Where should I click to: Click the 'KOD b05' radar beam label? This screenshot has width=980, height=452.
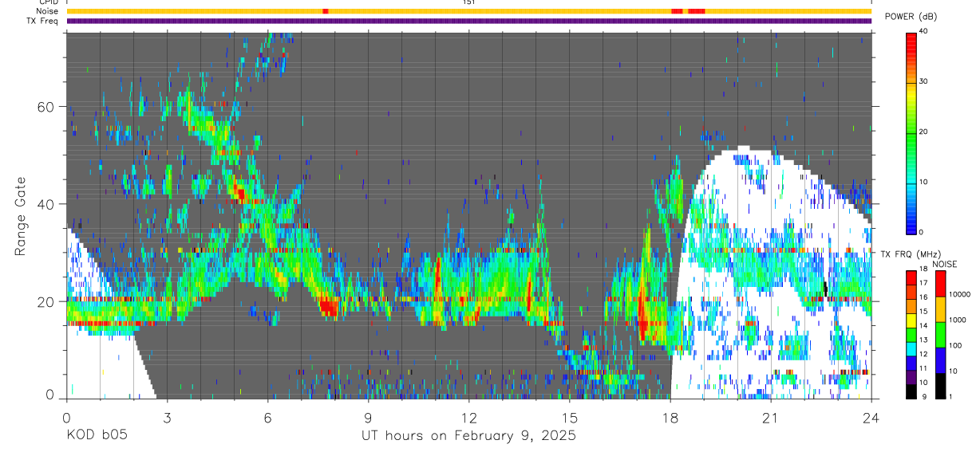pyautogui.click(x=97, y=436)
